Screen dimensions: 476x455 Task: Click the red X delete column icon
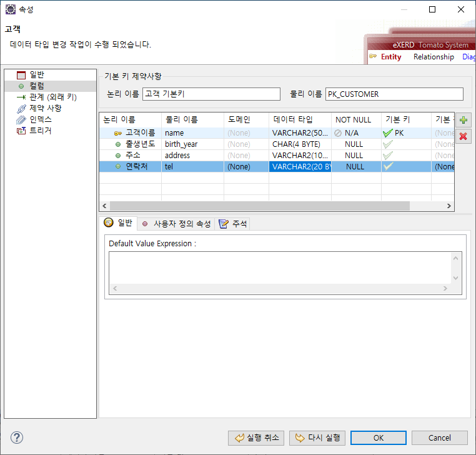[464, 136]
